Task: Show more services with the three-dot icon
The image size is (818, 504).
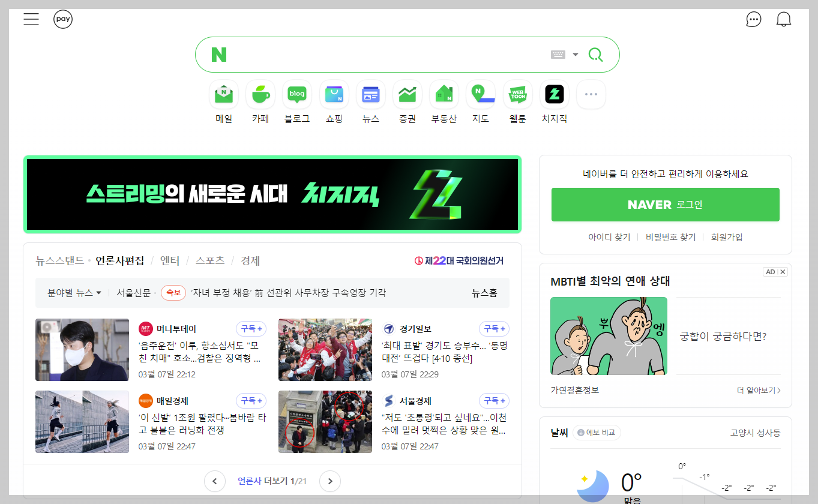Action: point(591,94)
